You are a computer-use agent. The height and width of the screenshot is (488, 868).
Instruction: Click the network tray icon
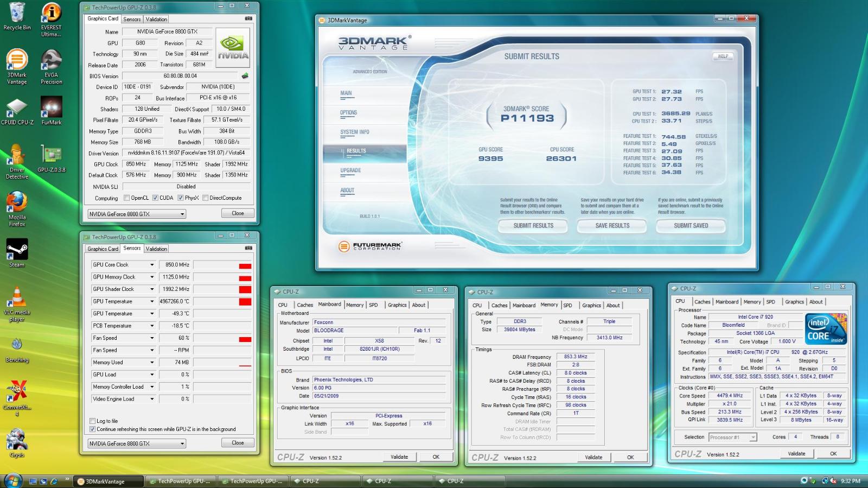(x=825, y=481)
